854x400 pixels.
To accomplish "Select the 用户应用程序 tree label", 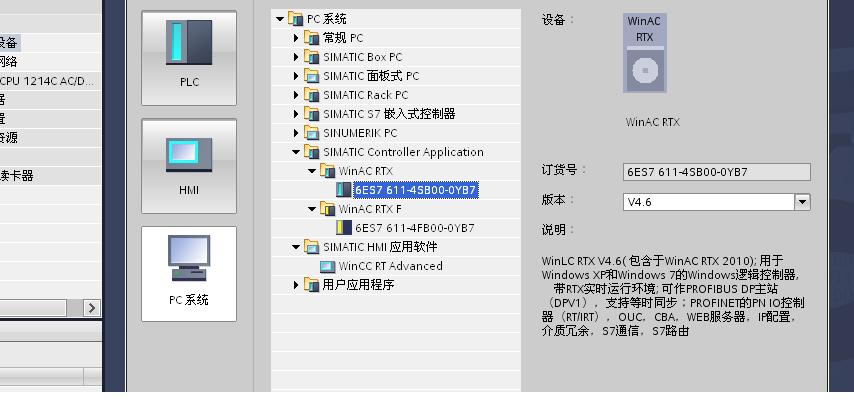I will (x=358, y=285).
